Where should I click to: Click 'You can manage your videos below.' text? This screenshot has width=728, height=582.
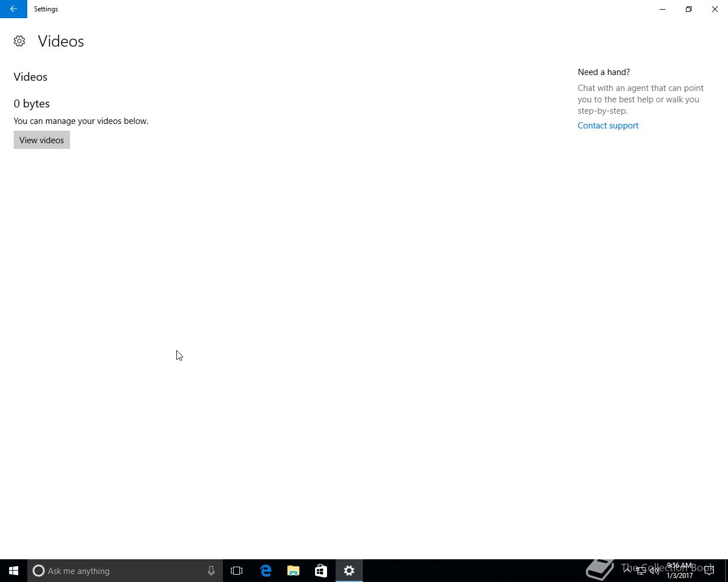pos(81,121)
